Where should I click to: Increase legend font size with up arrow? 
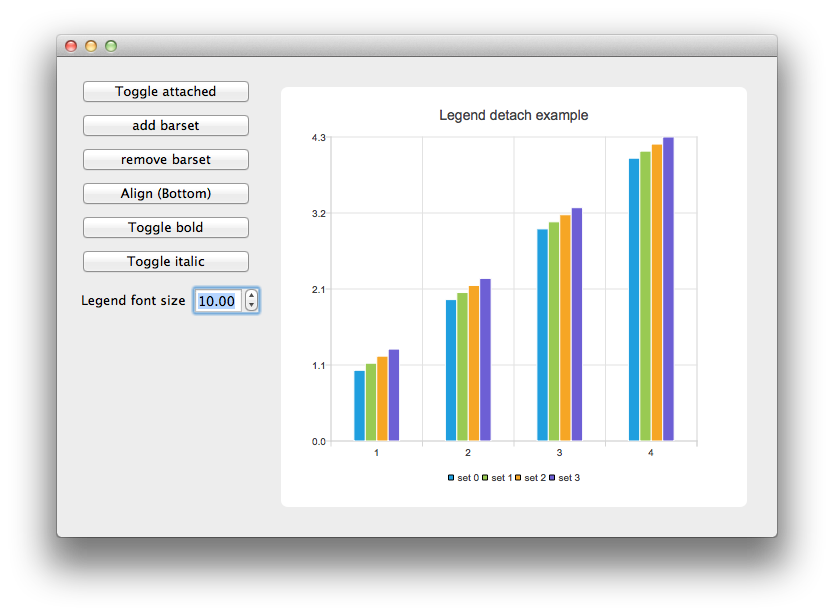point(251,295)
